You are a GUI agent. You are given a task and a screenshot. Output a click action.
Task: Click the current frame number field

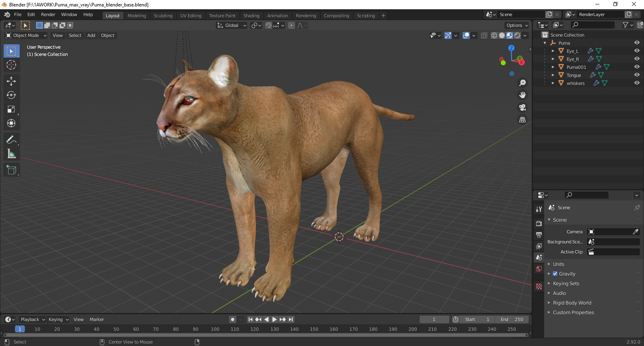pyautogui.click(x=434, y=319)
